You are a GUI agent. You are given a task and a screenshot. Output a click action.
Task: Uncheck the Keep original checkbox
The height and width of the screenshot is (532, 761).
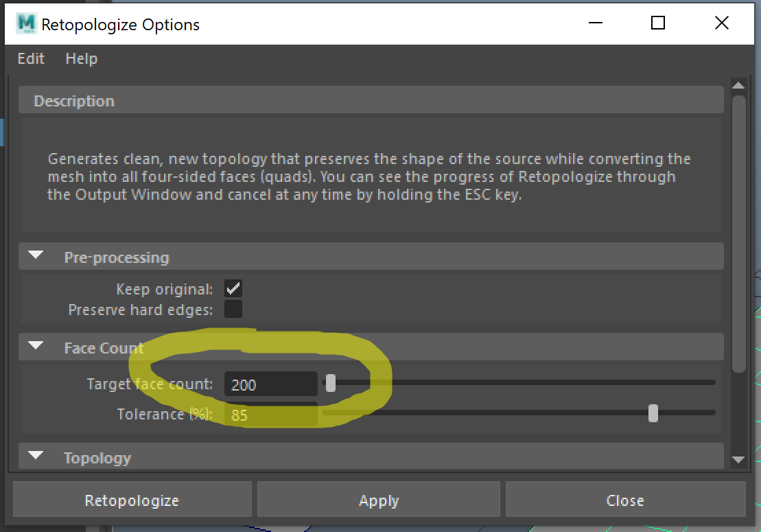(x=233, y=288)
